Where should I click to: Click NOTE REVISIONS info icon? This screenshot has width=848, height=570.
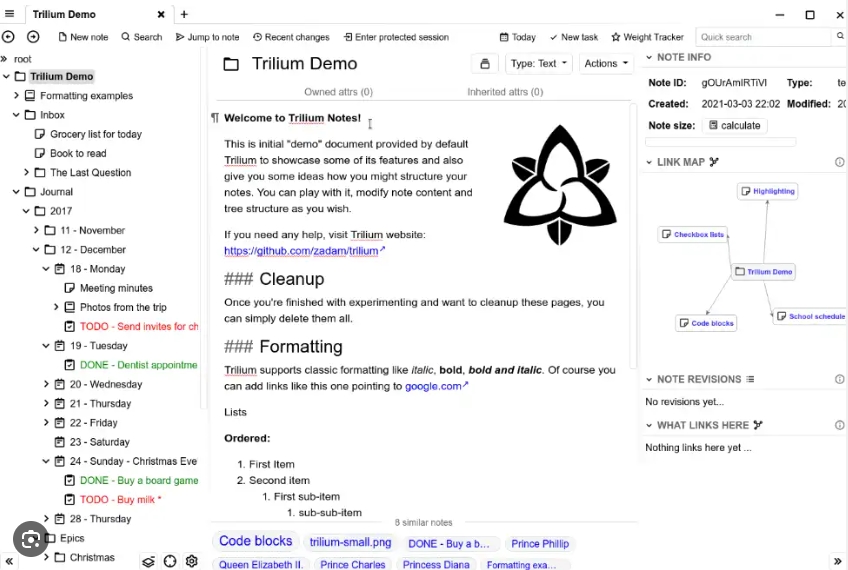(839, 379)
